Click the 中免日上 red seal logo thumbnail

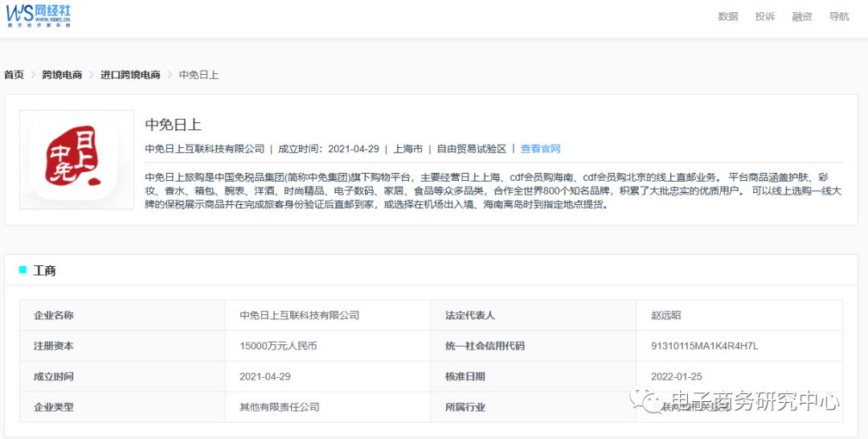point(77,160)
